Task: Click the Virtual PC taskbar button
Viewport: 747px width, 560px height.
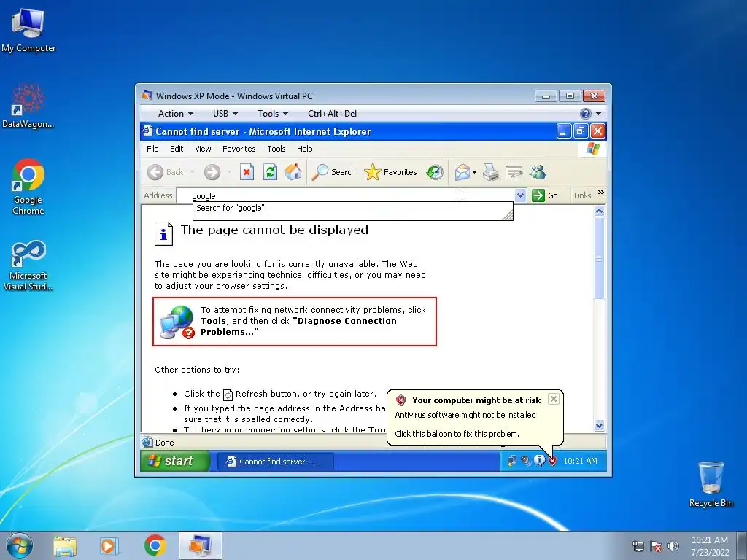Action: point(200,545)
